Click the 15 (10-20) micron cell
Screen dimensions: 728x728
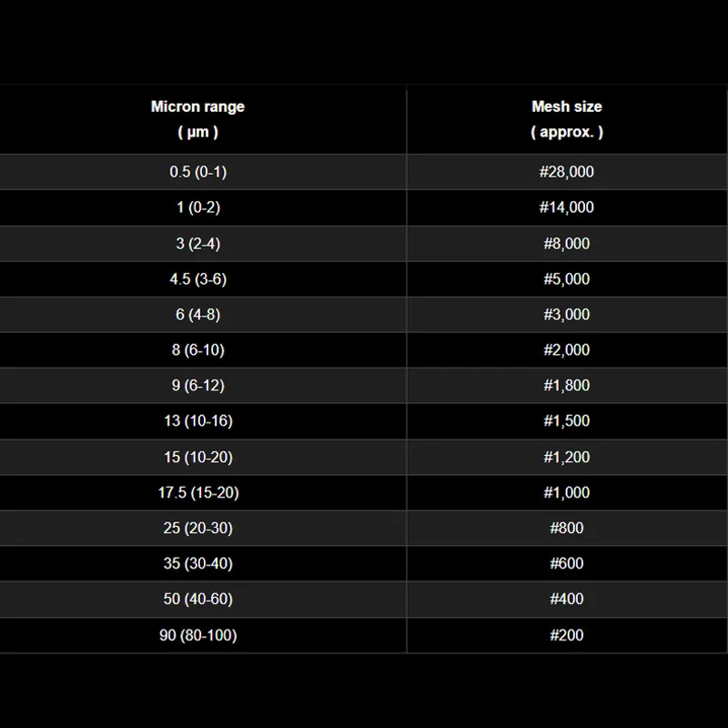pyautogui.click(x=197, y=457)
